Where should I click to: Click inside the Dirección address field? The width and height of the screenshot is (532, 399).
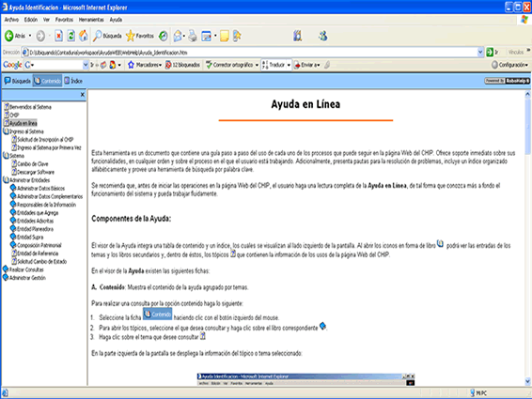[x=253, y=53]
